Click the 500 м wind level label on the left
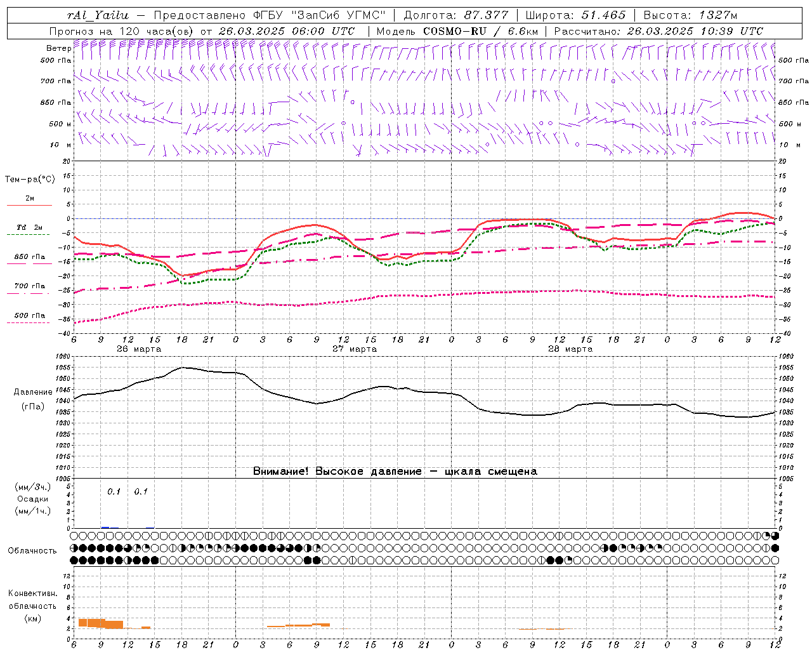This screenshot has height=650, width=812. point(60,124)
